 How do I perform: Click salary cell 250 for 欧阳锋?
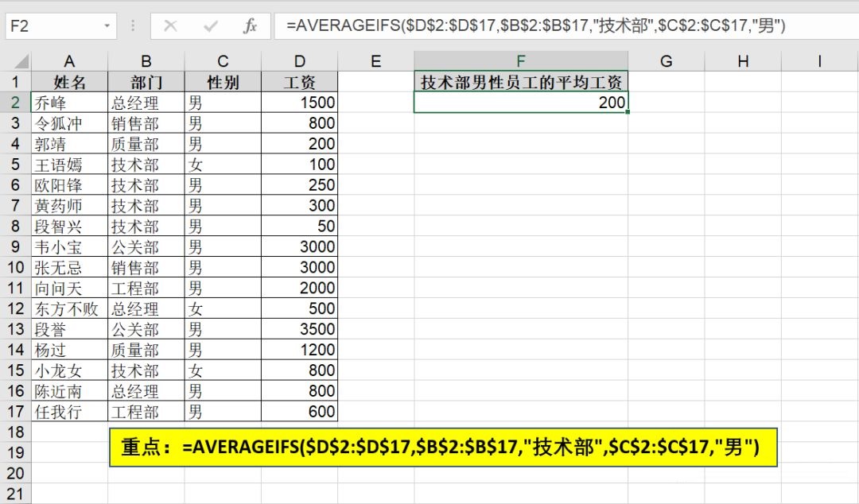pyautogui.click(x=300, y=185)
